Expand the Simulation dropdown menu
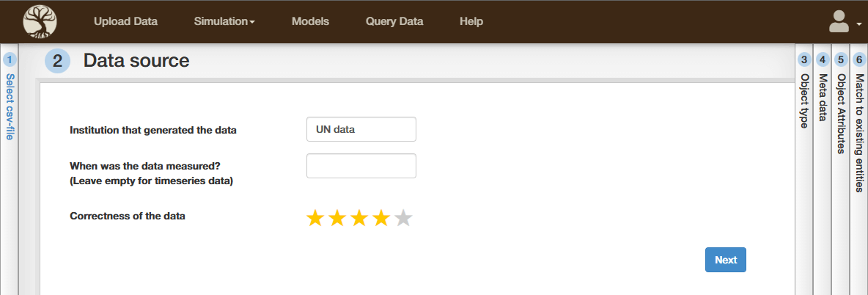This screenshot has width=868, height=295. click(224, 21)
